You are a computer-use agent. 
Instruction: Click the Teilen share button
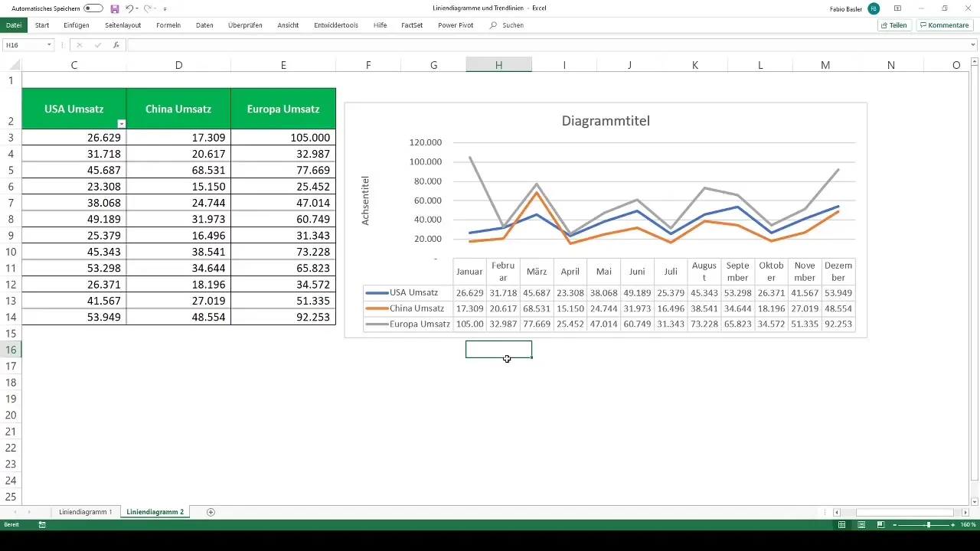pyautogui.click(x=894, y=25)
